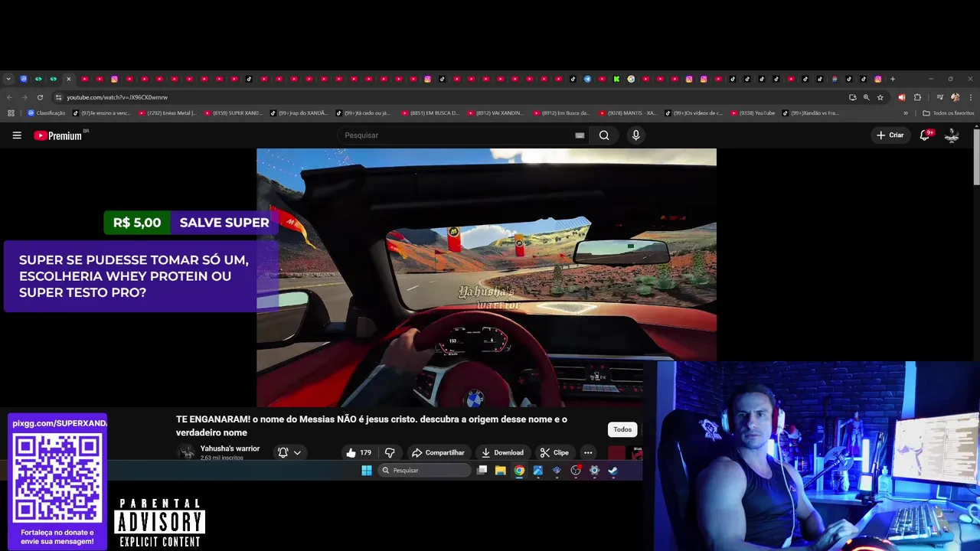Open the Criar create menu
Screen dimensions: 980x551
(x=890, y=135)
